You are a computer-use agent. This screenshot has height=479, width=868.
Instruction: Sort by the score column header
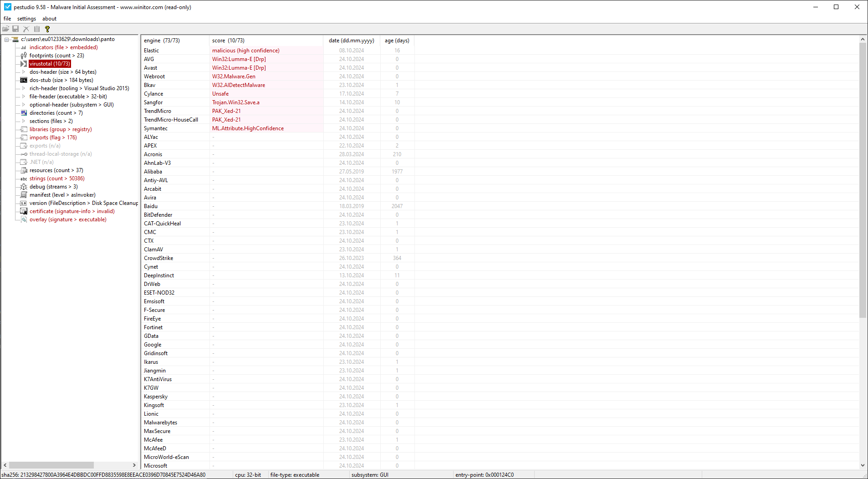pyautogui.click(x=228, y=41)
